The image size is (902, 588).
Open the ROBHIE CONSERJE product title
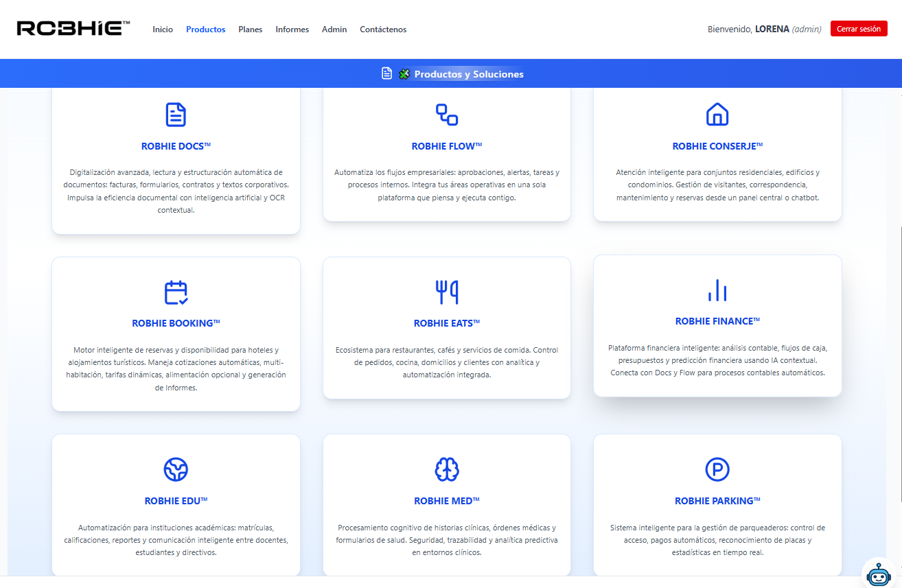click(717, 146)
